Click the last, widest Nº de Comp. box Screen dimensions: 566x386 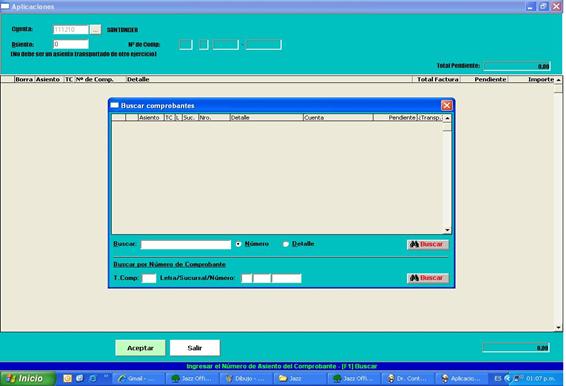(264, 45)
